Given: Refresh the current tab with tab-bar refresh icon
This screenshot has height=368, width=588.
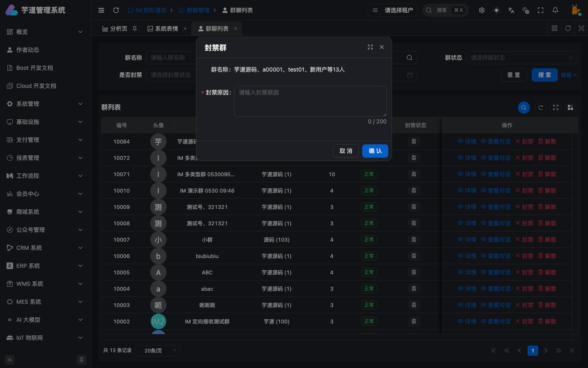Looking at the screenshot, I should [x=568, y=28].
